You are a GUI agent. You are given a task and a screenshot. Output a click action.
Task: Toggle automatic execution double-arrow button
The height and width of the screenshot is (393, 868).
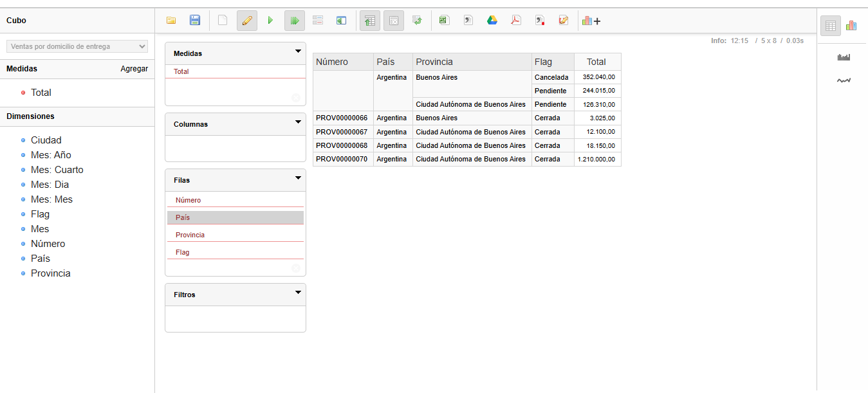tap(295, 21)
